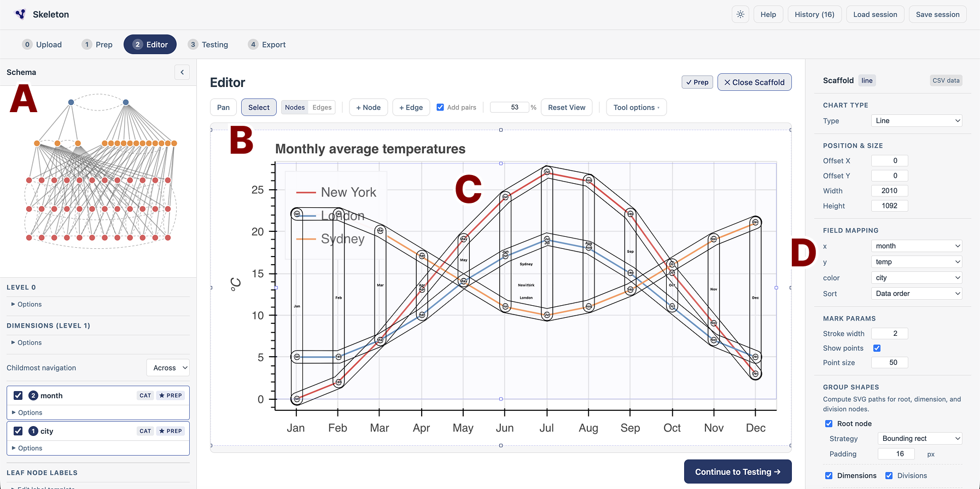Click Close Scaffold button
980x489 pixels.
point(755,82)
